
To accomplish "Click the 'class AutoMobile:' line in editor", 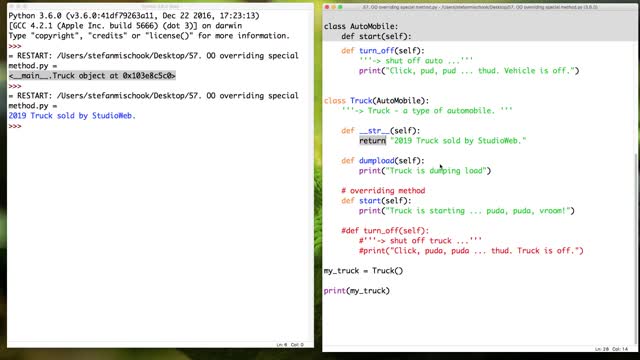I will pyautogui.click(x=361, y=26).
